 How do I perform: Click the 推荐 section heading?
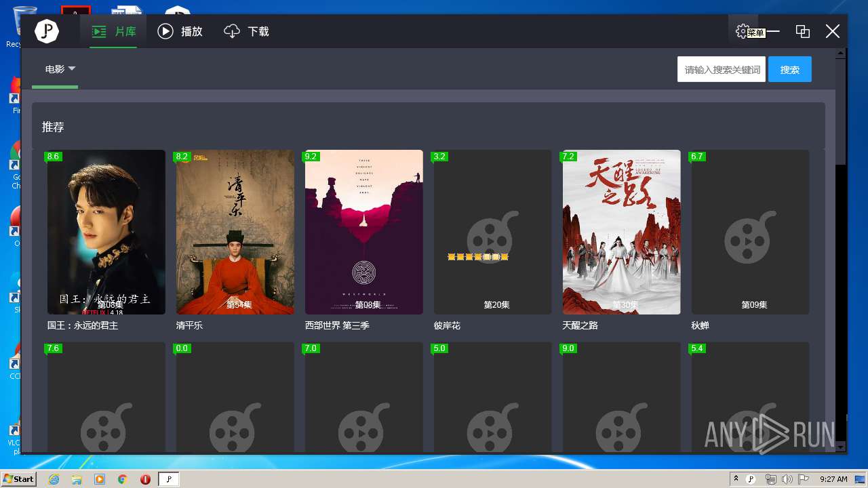point(53,127)
